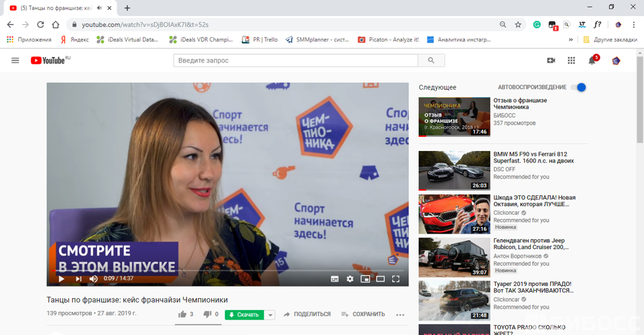644x335 pixels.
Task: Skip to next video in player
Action: click(x=78, y=279)
